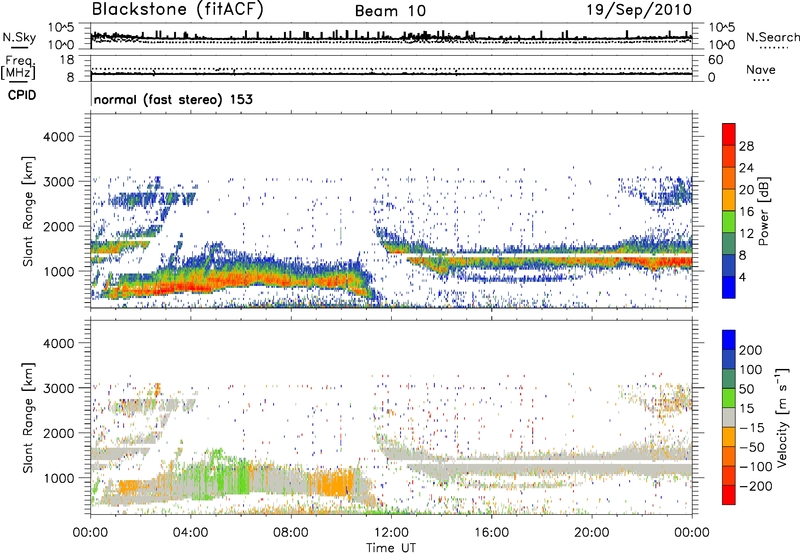Viewport: 800px width, 554px height.
Task: Click '4' on the power scale
Action: click(743, 278)
